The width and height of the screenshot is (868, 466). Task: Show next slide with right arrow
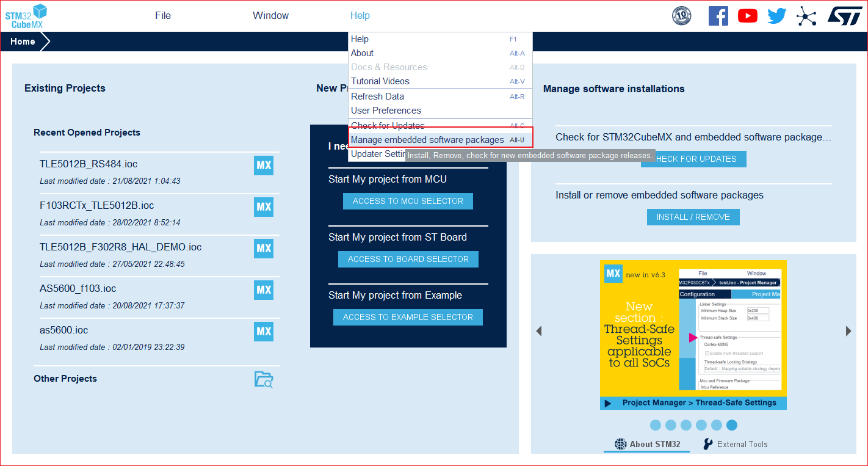click(x=848, y=331)
